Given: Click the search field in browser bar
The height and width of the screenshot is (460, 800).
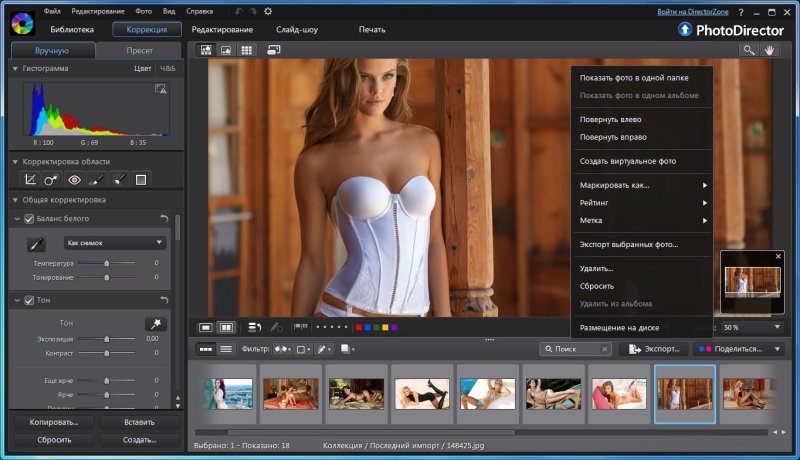Looking at the screenshot, I should pyautogui.click(x=575, y=349).
